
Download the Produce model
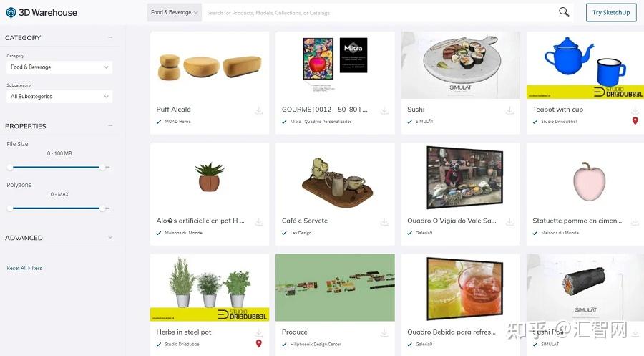tap(384, 332)
